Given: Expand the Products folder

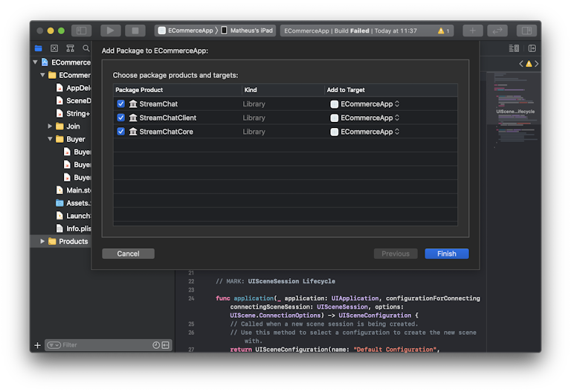Looking at the screenshot, I should 42,241.
